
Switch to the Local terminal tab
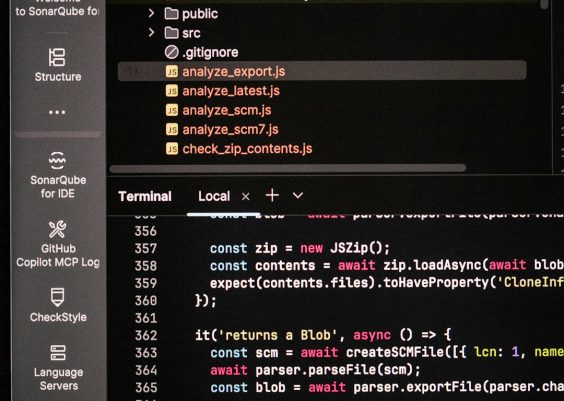[x=214, y=196]
